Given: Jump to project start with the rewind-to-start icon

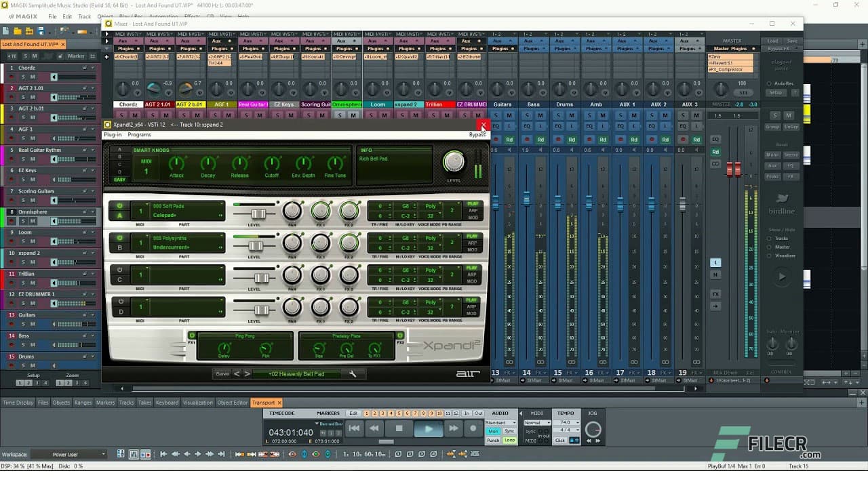Looking at the screenshot, I should 354,428.
